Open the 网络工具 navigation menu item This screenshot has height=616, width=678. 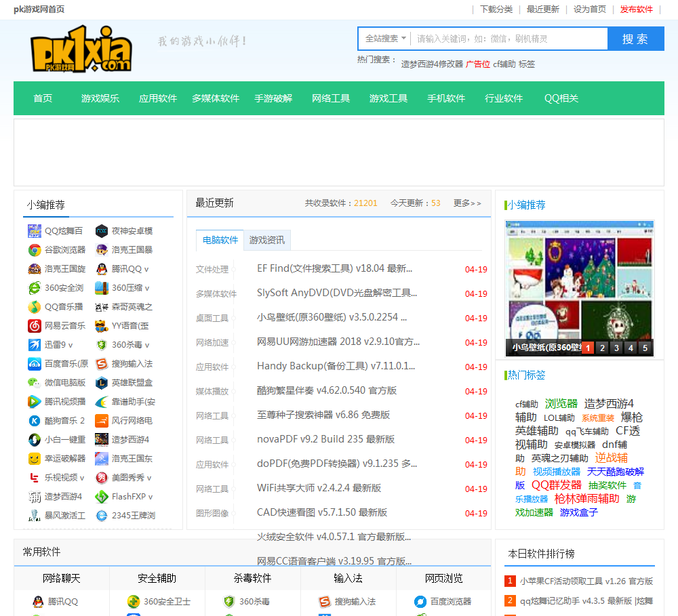coord(331,98)
